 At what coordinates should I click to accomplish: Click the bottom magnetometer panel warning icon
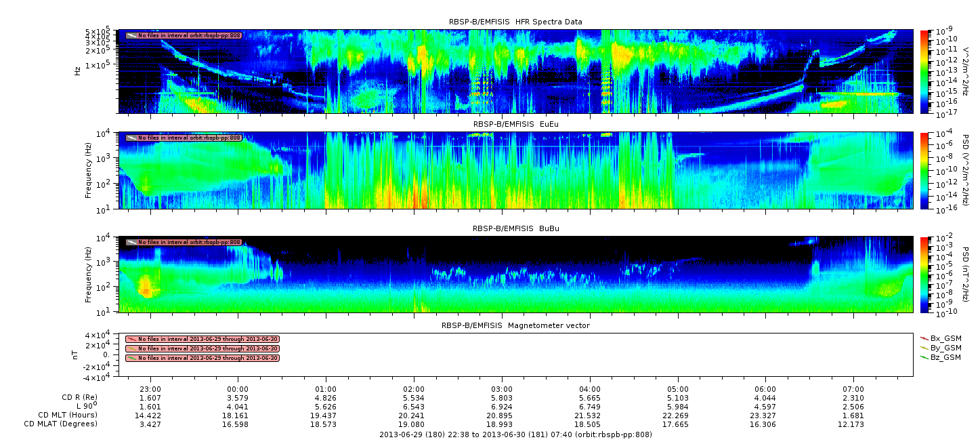(x=131, y=358)
